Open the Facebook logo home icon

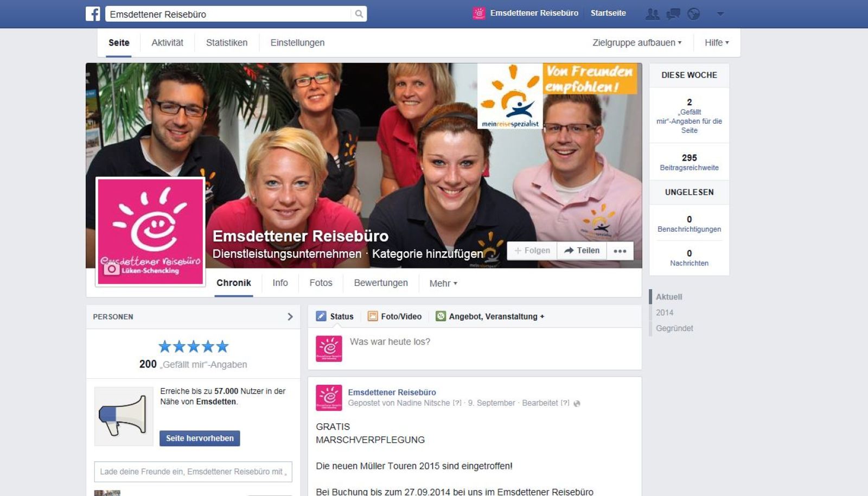(x=93, y=14)
